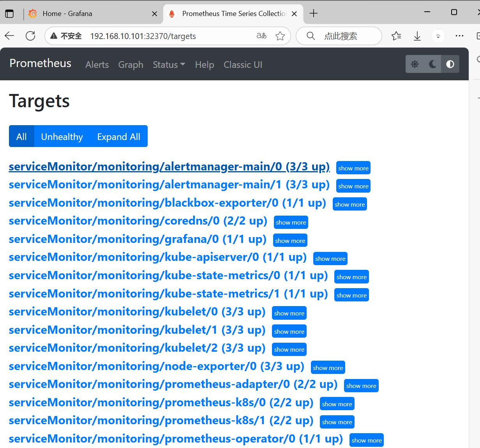Click the Expand All button
Viewport: 480px width, 448px height.
(x=118, y=136)
